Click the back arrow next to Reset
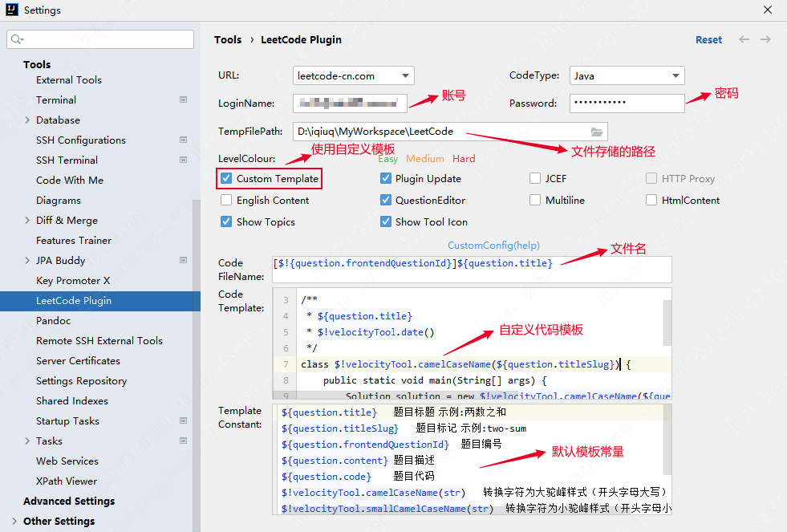This screenshot has height=532, width=787. point(744,39)
